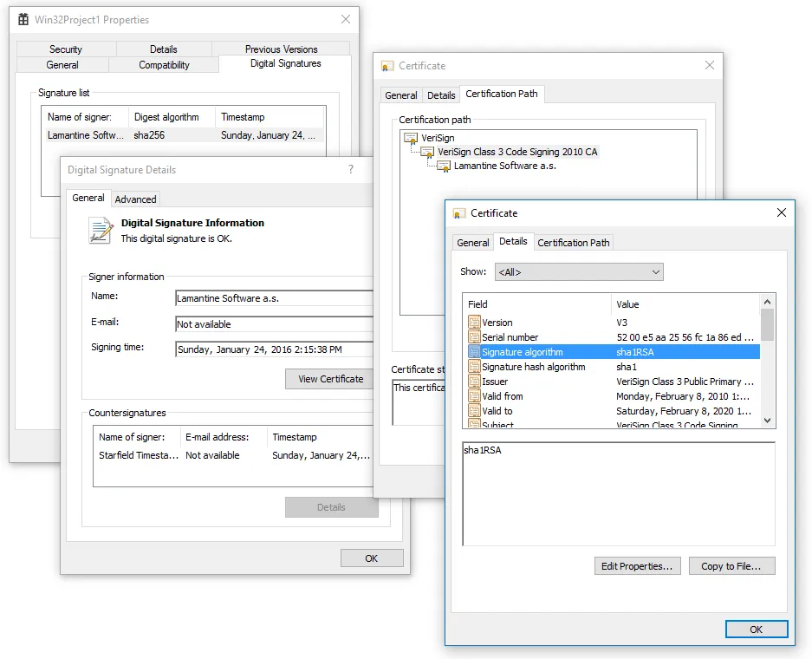Click the Valid from field icon
Screen dimensions: 812x659
point(474,396)
